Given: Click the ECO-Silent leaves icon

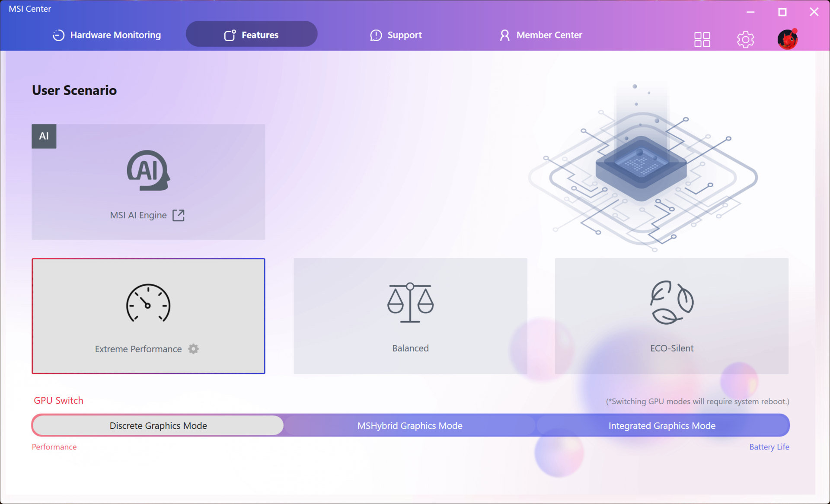Looking at the screenshot, I should (x=672, y=302).
